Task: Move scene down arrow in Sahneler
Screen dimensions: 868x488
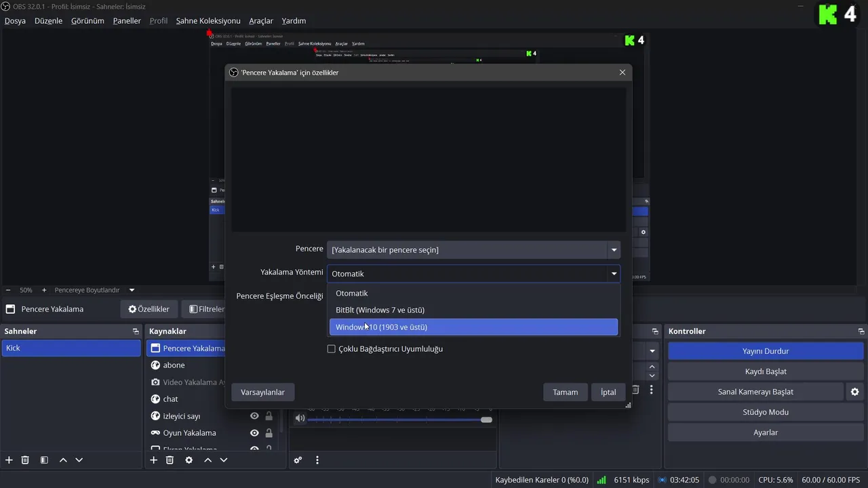Action: (79, 460)
